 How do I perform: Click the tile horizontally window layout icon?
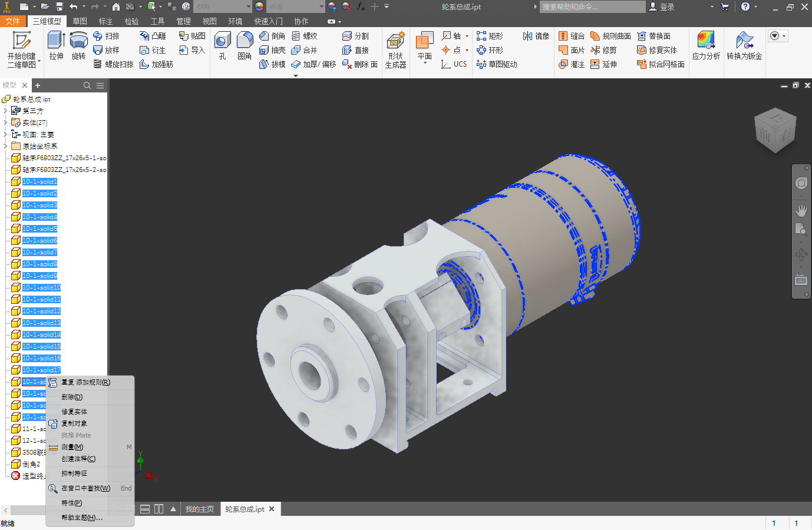[144, 509]
